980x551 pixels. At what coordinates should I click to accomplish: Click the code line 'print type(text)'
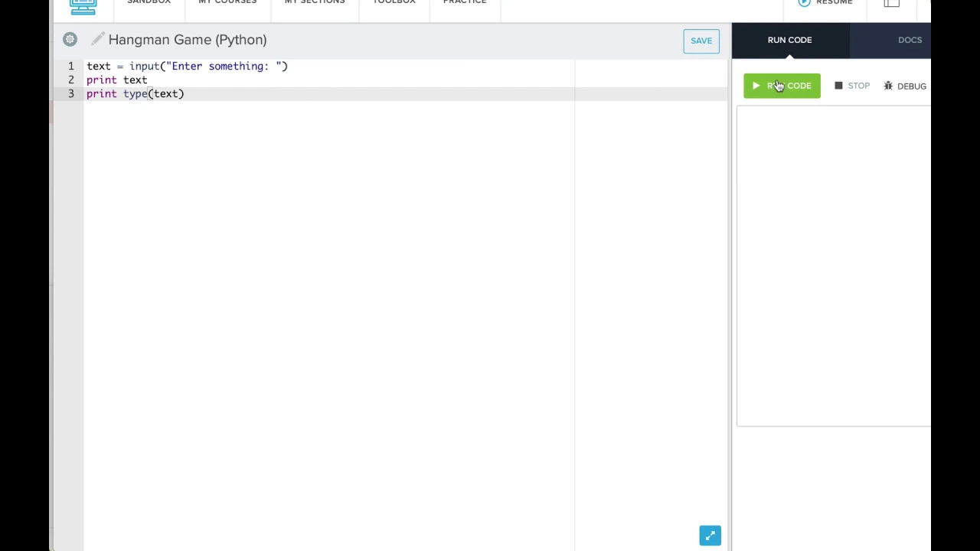(x=136, y=93)
